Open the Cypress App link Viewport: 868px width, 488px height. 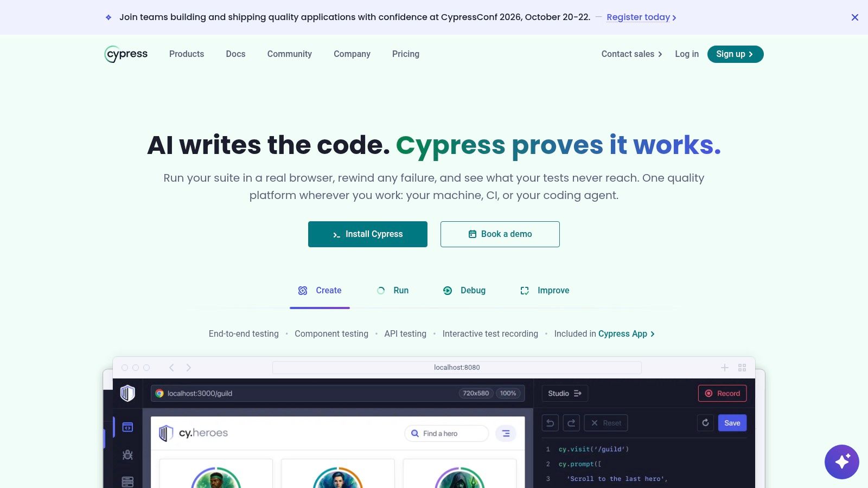click(x=626, y=334)
